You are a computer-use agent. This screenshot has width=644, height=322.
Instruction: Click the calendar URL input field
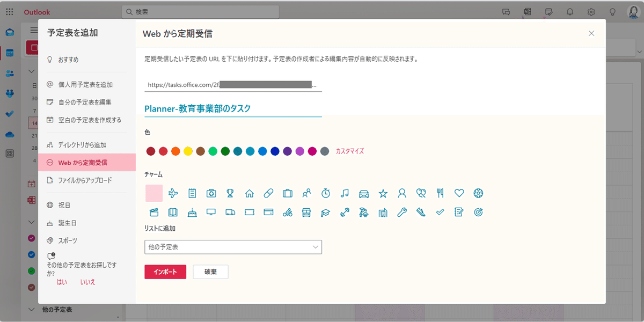click(233, 85)
